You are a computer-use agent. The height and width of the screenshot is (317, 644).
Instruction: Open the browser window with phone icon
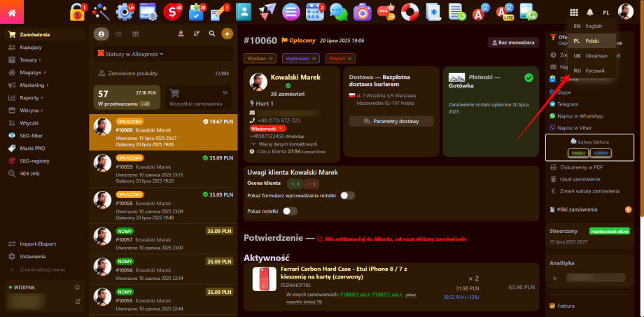coord(528,12)
